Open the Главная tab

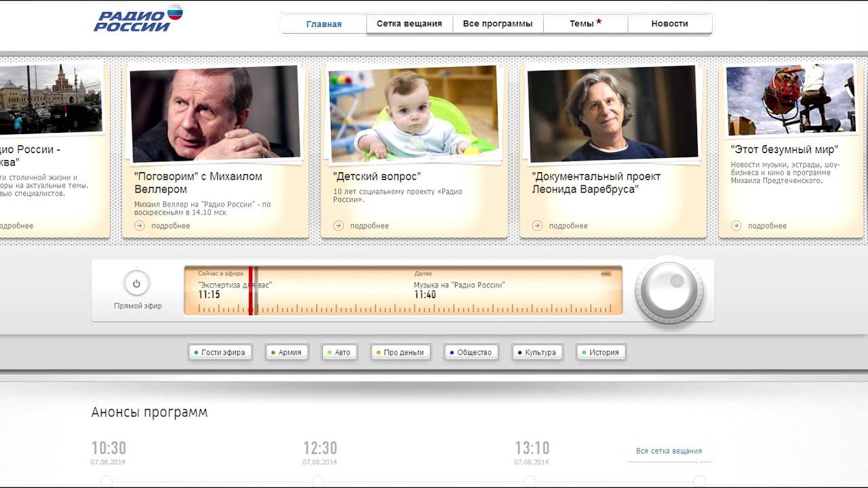click(323, 24)
